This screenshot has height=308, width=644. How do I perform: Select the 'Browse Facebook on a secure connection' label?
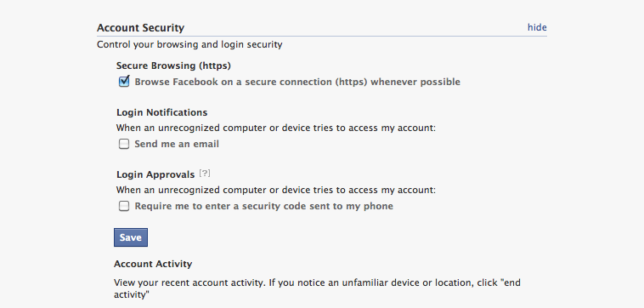coord(297,82)
